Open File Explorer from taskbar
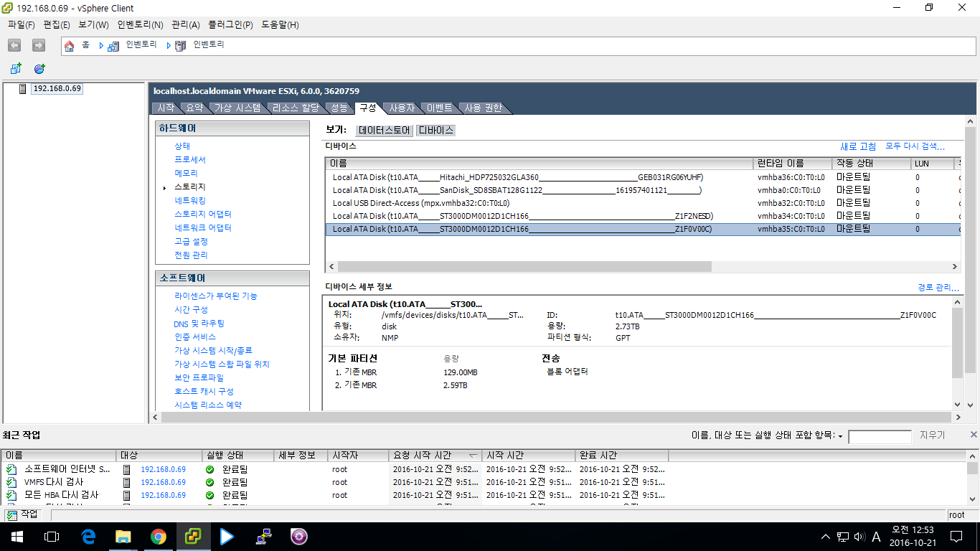Image resolution: width=980 pixels, height=551 pixels. [123, 536]
